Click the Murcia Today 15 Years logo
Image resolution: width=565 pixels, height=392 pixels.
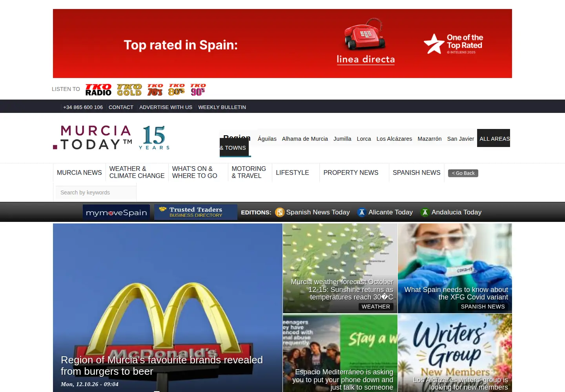click(x=112, y=138)
